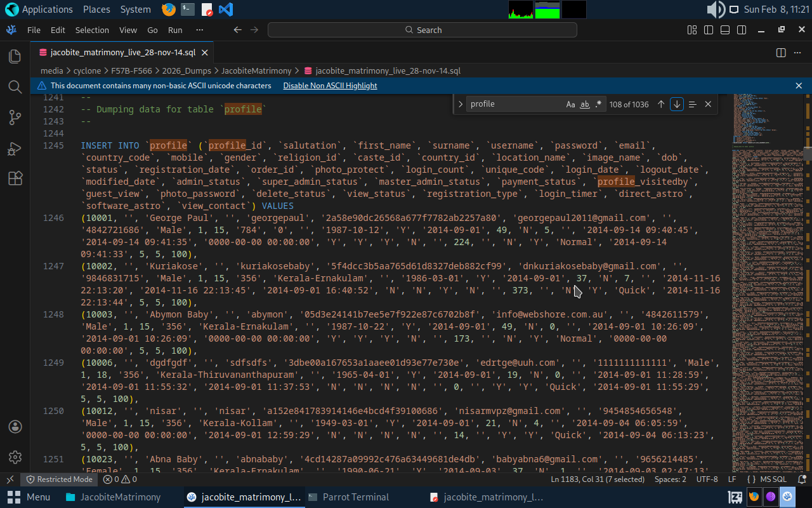Select 'JacobiteMatrimony' breadcrumb segment
Viewport: 812px width, 508px height.
coord(256,70)
